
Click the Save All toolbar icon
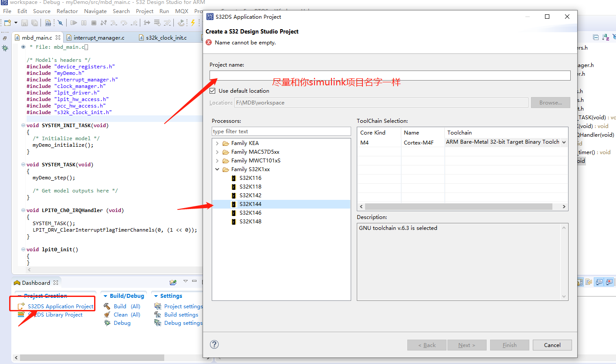[34, 23]
